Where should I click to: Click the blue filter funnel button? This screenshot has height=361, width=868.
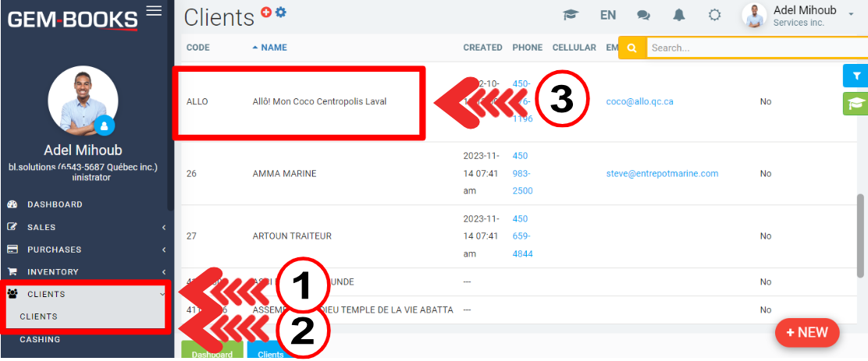856,76
